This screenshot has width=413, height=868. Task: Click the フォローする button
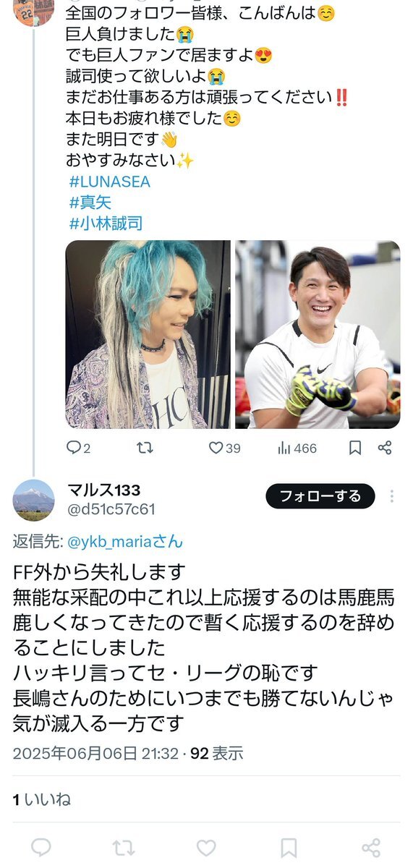[x=320, y=496]
